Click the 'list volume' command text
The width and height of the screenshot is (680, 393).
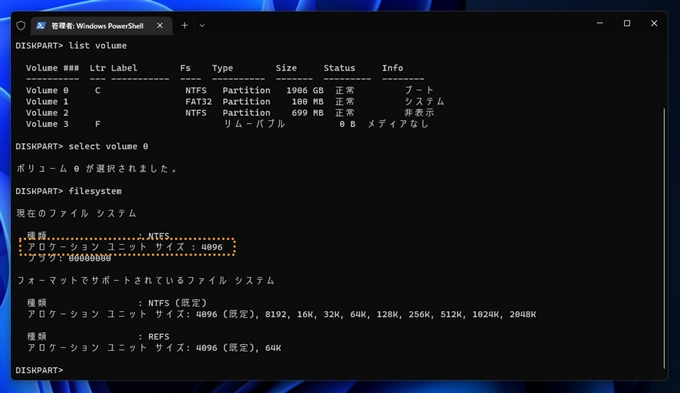click(x=98, y=46)
